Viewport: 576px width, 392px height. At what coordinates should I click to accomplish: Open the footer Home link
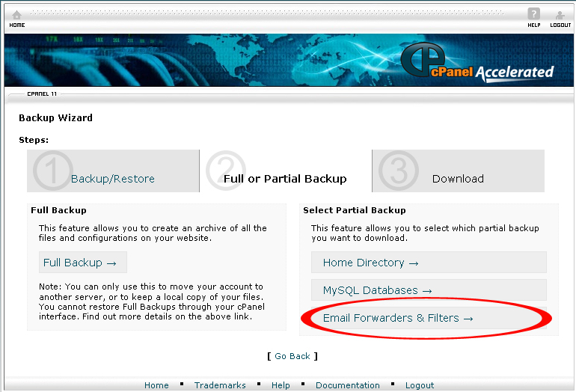coord(156,385)
